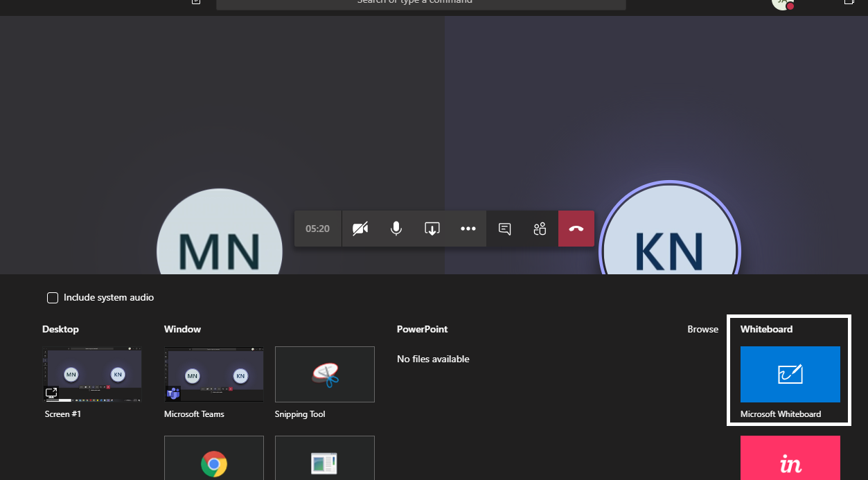The width and height of the screenshot is (868, 480).
Task: Open Microsoft Whiteboard
Action: [790, 375]
